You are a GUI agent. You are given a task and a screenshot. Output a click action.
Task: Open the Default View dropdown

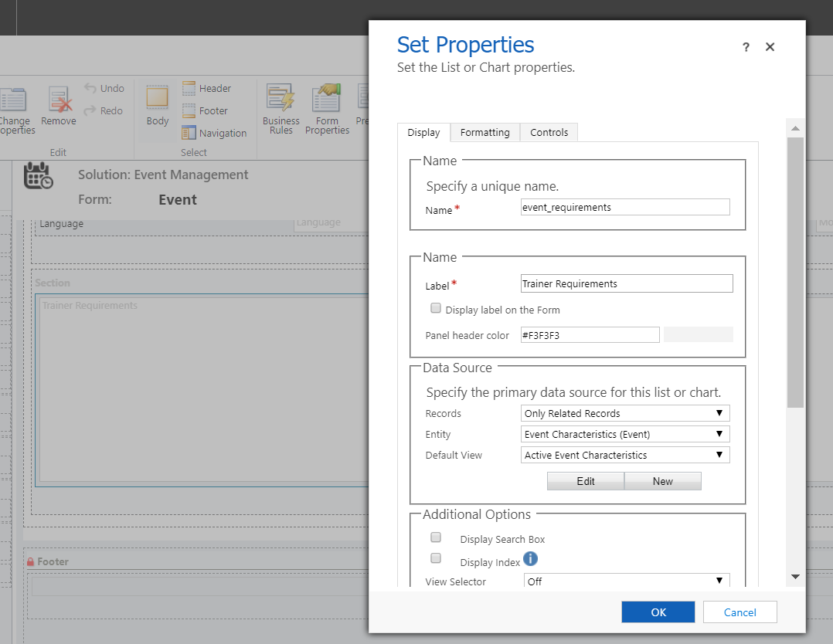(626, 455)
